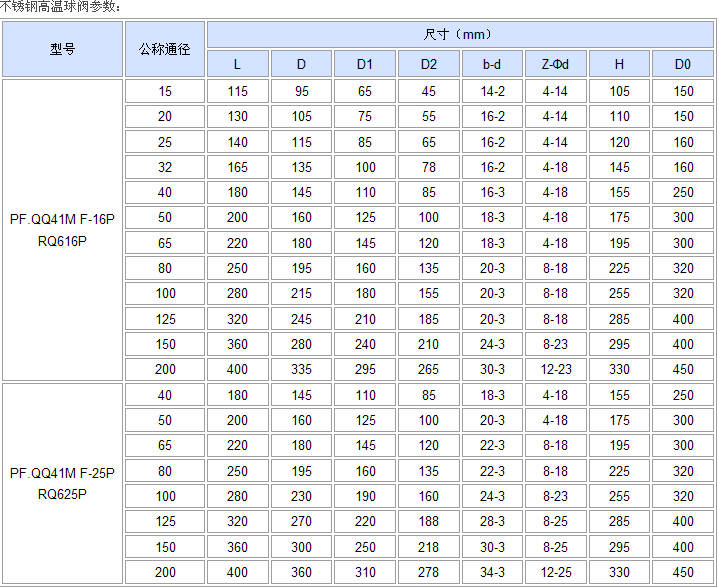Click the D2 value 278
719x587 pixels.
429,572
